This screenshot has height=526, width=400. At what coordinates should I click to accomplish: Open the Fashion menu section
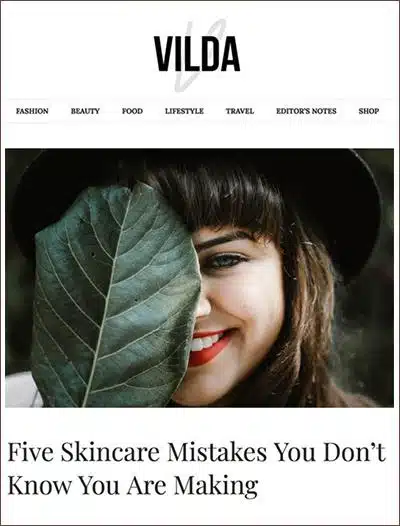coord(32,111)
